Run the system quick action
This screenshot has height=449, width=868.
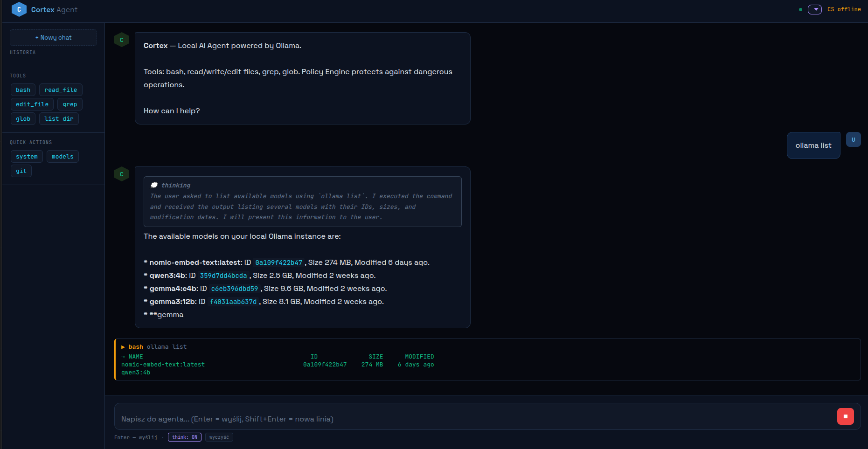tap(27, 156)
